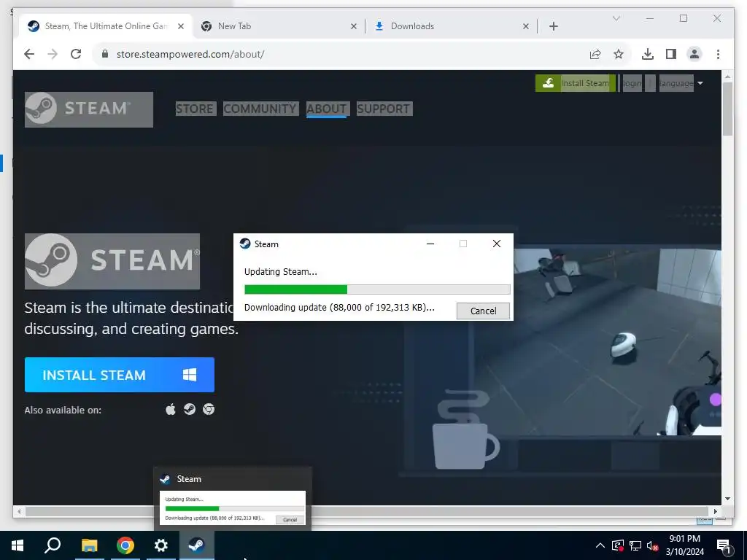
Task: Click the login link in the header
Action: tap(632, 83)
